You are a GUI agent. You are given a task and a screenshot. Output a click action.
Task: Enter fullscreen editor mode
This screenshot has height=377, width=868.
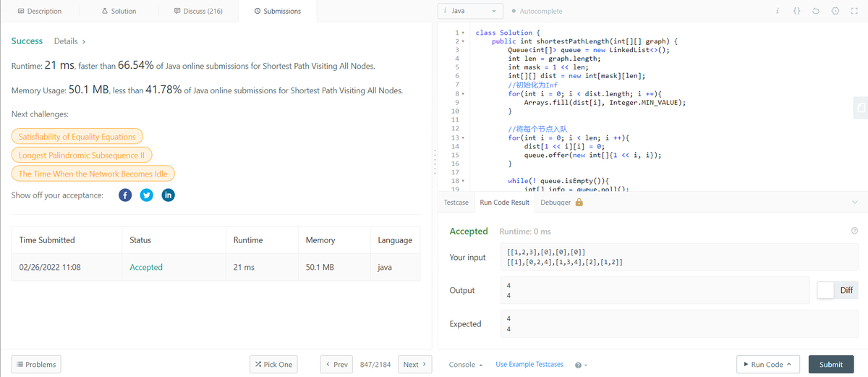854,11
